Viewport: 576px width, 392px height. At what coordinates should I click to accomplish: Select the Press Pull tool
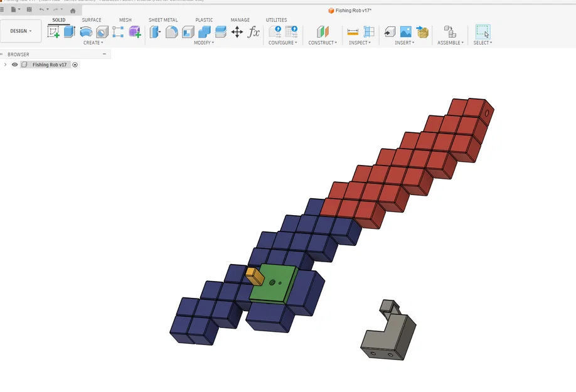click(x=156, y=32)
